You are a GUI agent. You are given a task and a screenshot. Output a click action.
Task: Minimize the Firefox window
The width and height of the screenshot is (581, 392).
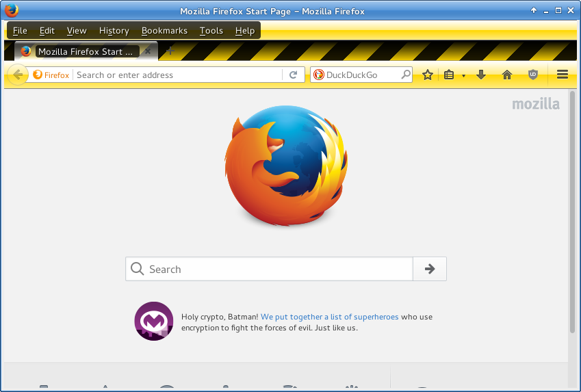point(546,11)
